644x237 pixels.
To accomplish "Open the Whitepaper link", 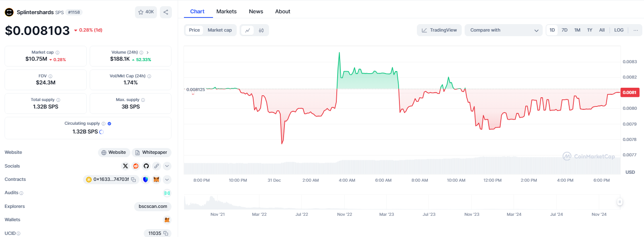I will [x=152, y=153].
